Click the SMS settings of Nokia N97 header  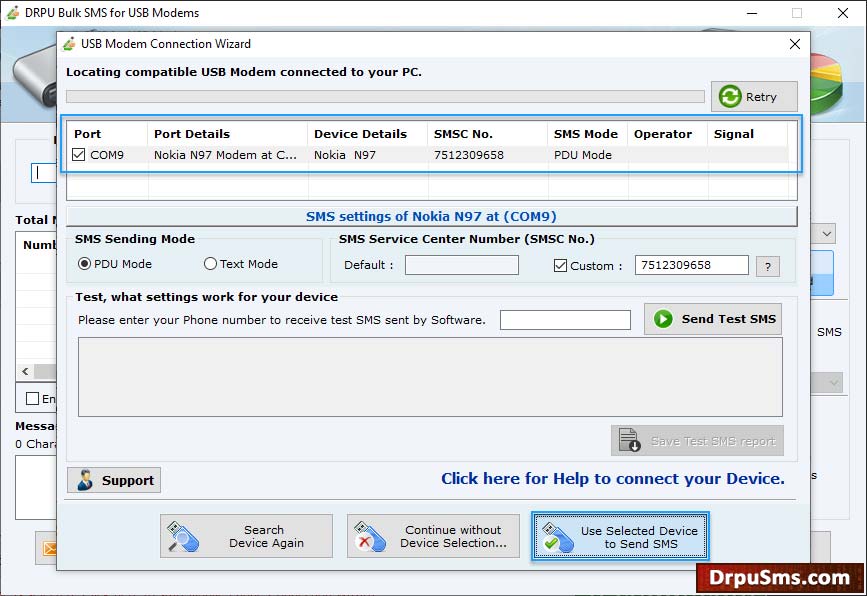pos(431,216)
